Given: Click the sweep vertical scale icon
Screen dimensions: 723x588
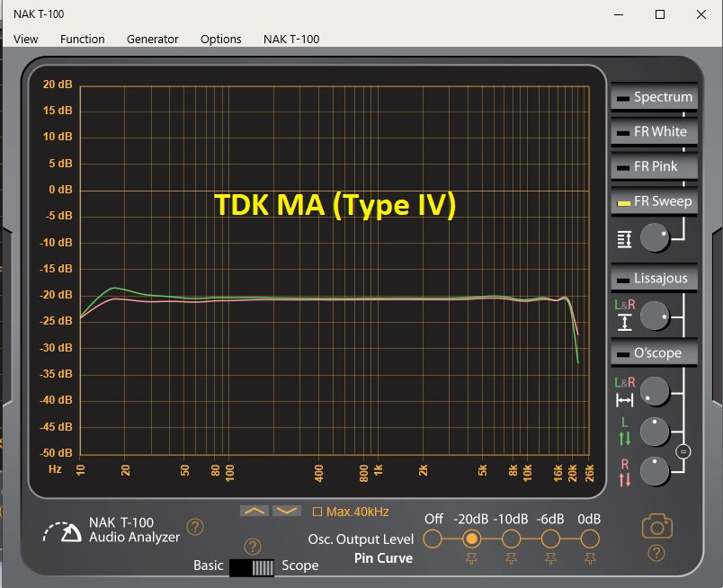Looking at the screenshot, I should point(624,239).
